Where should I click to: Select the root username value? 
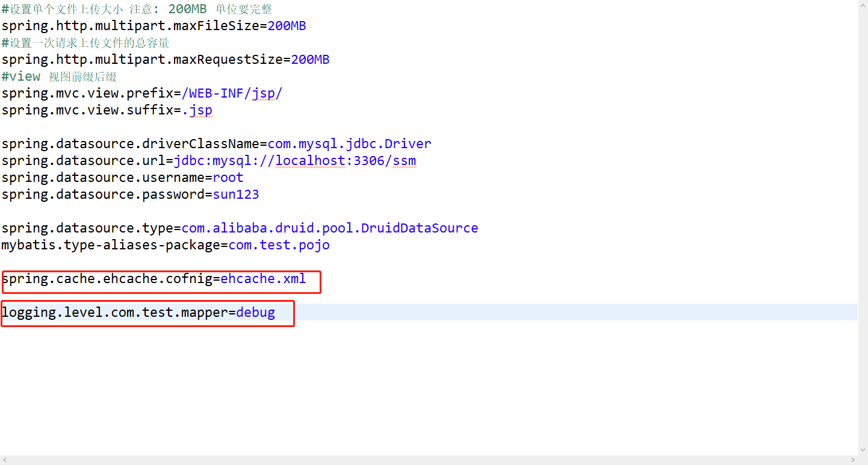228,178
